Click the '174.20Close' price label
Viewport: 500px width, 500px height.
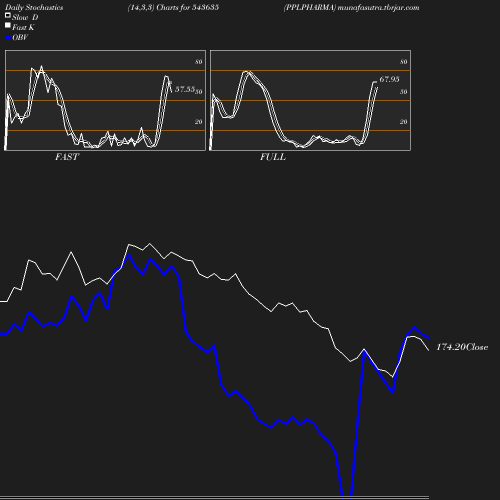[462, 347]
